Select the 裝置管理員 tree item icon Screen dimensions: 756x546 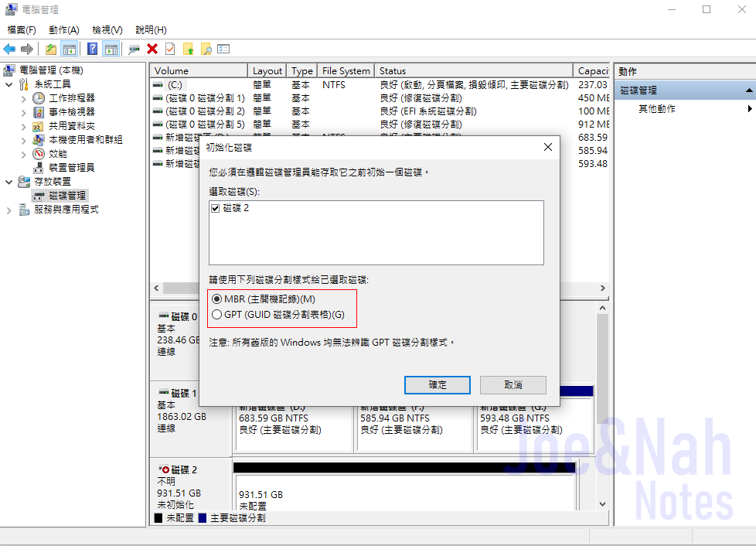[37, 167]
